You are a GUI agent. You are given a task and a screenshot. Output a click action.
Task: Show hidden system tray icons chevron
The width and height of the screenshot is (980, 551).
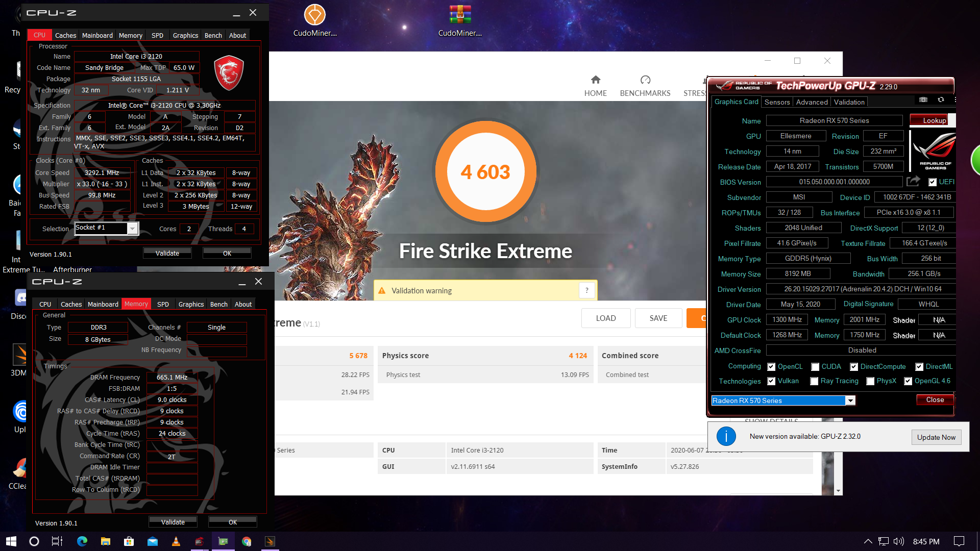coord(868,541)
